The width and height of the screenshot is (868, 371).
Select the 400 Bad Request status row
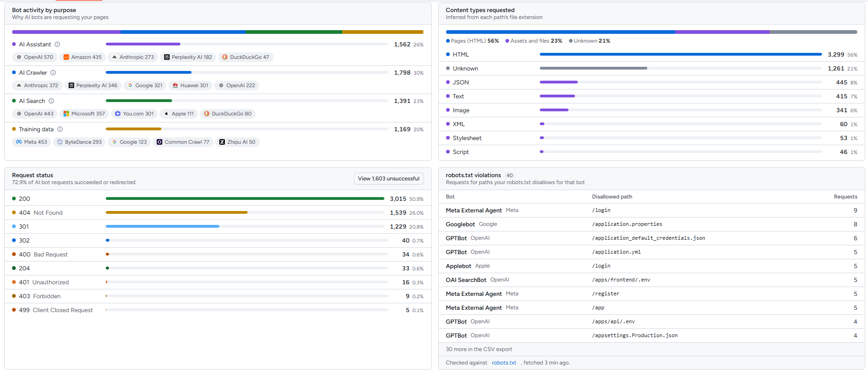click(218, 255)
